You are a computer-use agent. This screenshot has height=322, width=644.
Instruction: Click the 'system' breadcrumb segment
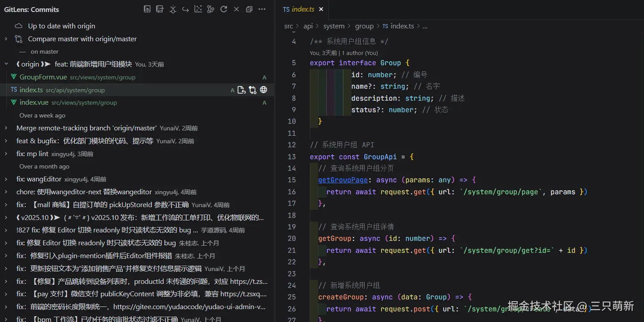click(x=334, y=26)
